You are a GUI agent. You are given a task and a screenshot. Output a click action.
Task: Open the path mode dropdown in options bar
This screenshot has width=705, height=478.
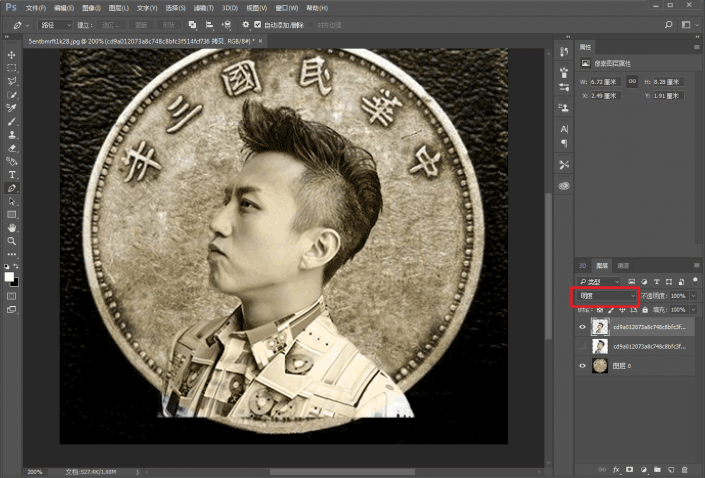coord(55,25)
